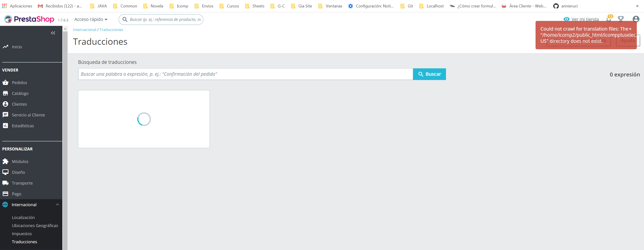
Task: Click the '0 expresión' counter text
Action: (x=624, y=74)
